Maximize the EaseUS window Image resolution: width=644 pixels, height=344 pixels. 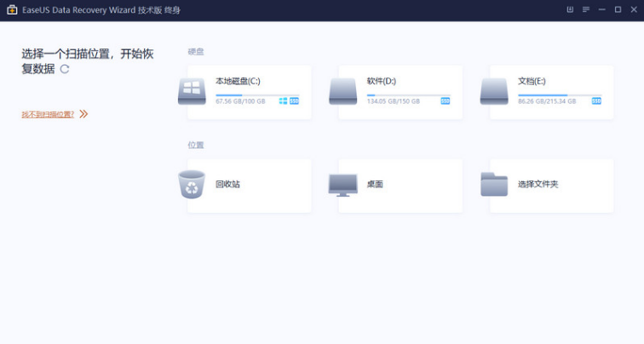[618, 9]
